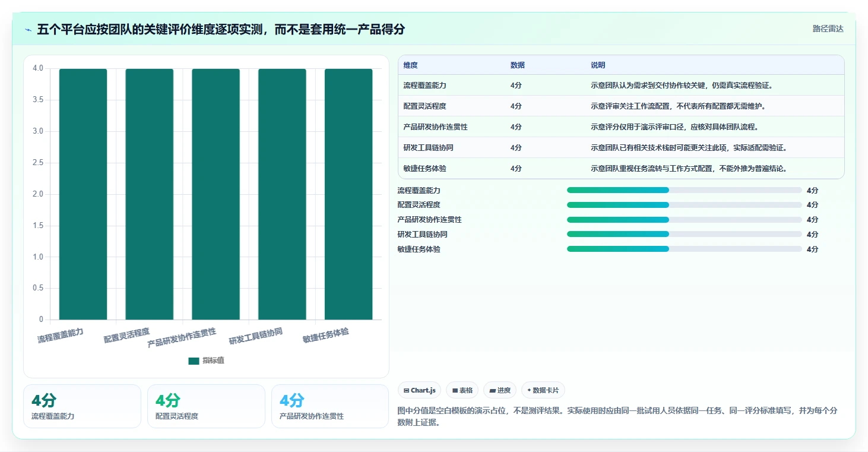Image resolution: width=868 pixels, height=452 pixels.
Task: Select the 表格 tag chip
Action: click(462, 390)
